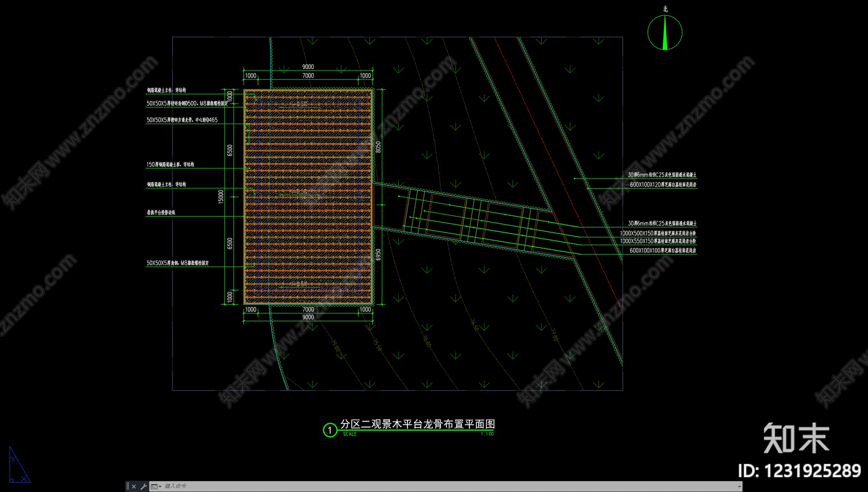Expand command history arrow at right end
The width and height of the screenshot is (868, 492).
coord(739,487)
